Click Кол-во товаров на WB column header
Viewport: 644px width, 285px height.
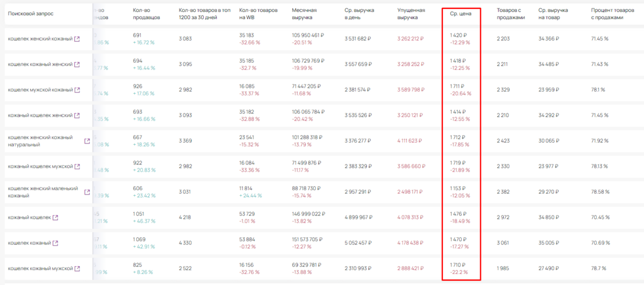tap(258, 14)
